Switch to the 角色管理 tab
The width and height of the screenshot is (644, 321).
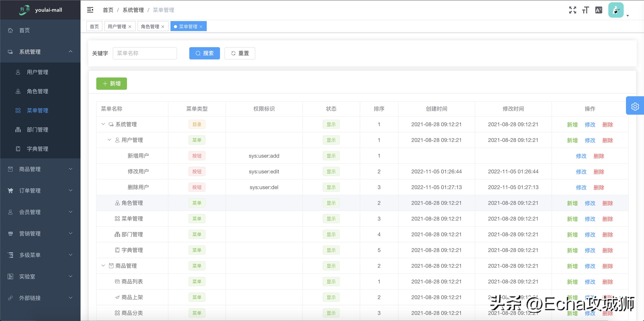pyautogui.click(x=150, y=26)
